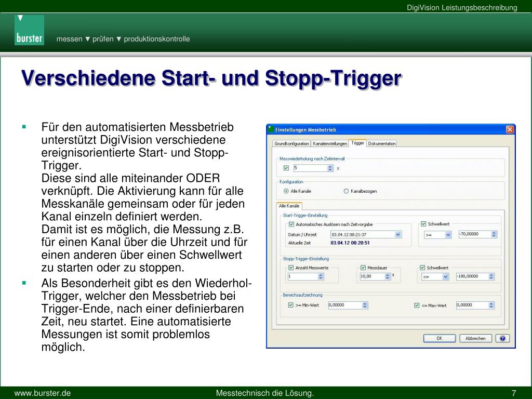Toggle the Messdauer checkbox
The height and width of the screenshot is (399, 532).
[363, 268]
